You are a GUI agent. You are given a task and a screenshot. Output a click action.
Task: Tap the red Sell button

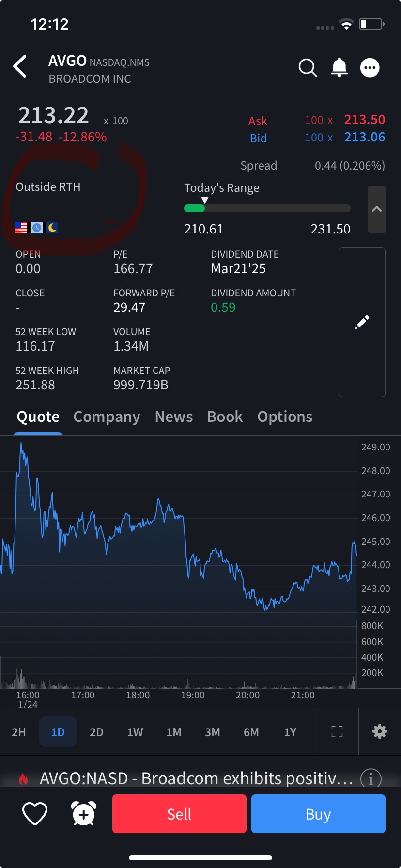pos(179,814)
